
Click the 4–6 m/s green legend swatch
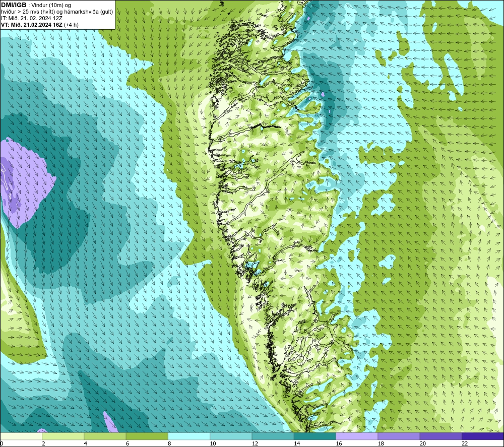[x=105, y=436]
